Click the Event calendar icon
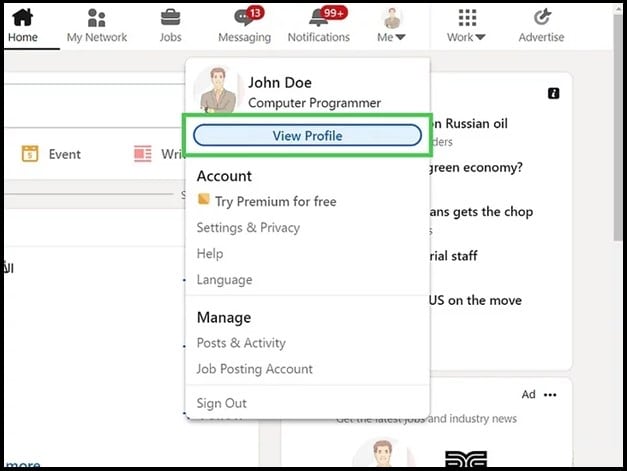 coord(30,154)
